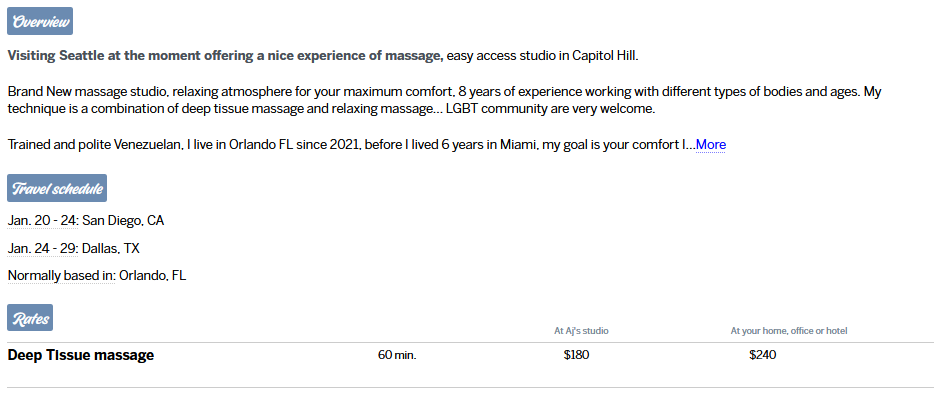
Task: Click the Dallas, TX destination text
Action: pyautogui.click(x=111, y=248)
